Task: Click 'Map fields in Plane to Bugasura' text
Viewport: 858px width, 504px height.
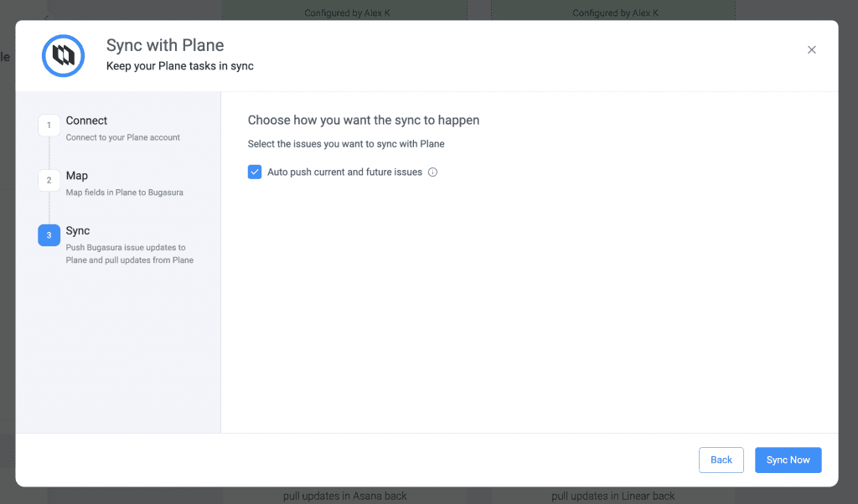Action: 124,193
